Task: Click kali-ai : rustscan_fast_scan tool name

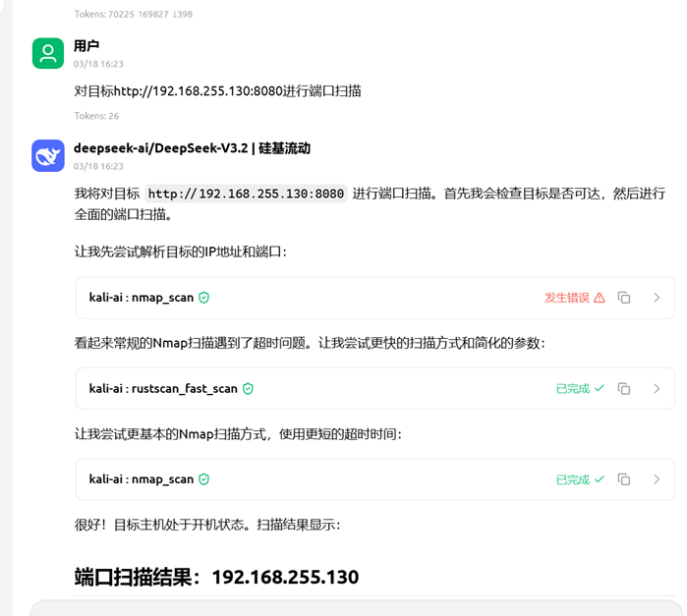Action: tap(163, 389)
